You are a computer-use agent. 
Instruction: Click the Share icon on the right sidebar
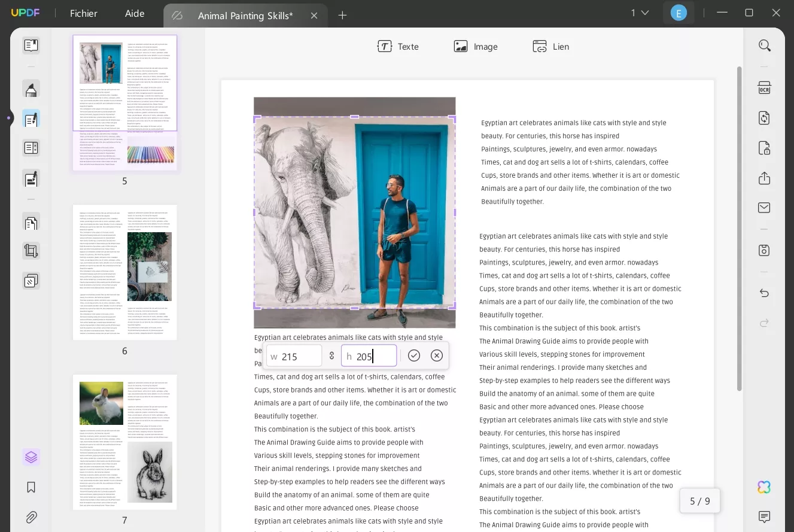click(764, 178)
